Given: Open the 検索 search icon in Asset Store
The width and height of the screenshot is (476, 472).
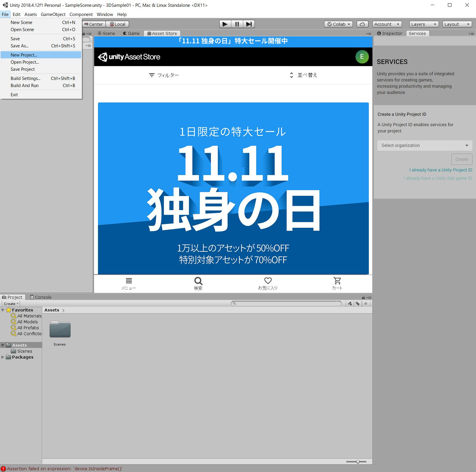Looking at the screenshot, I should point(198,283).
